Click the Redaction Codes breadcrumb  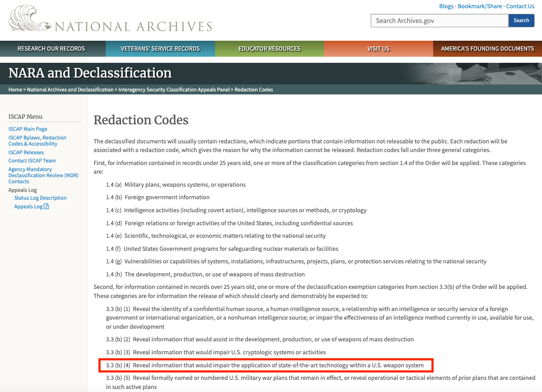(x=254, y=90)
